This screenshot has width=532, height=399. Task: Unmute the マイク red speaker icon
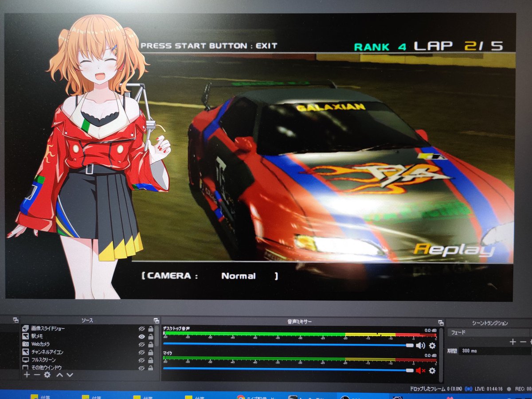click(x=420, y=371)
